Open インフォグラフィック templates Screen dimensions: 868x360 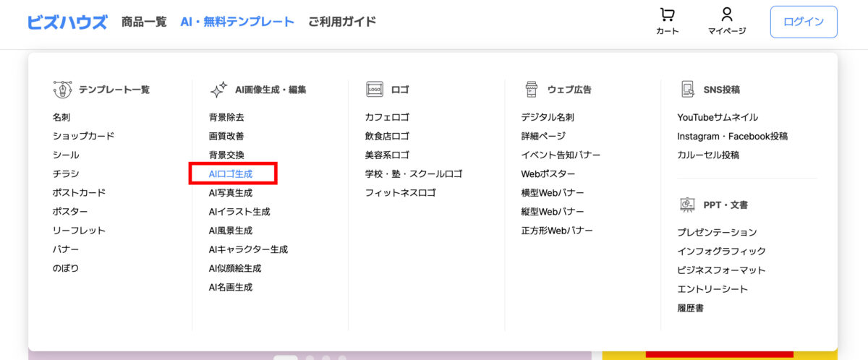721,252
